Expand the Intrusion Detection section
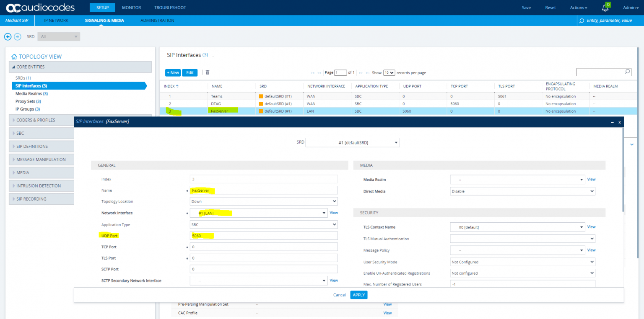Screen dimensions: 644x319 [39, 186]
